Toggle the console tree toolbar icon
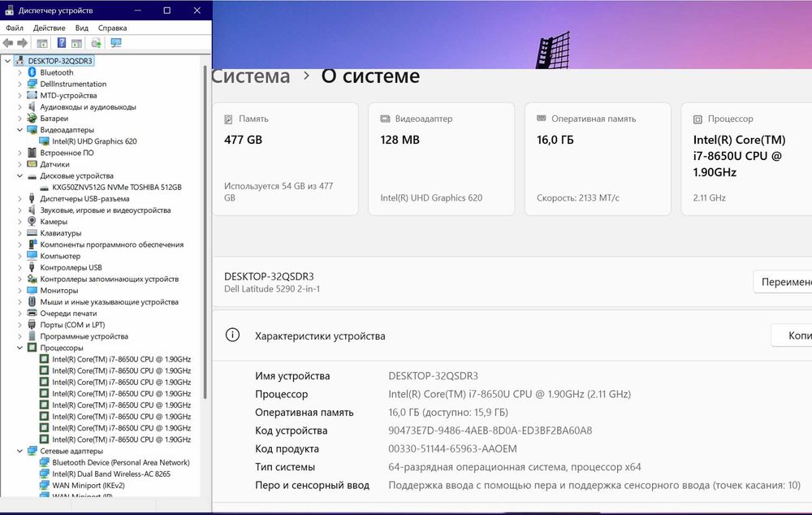The height and width of the screenshot is (515, 812). click(42, 43)
